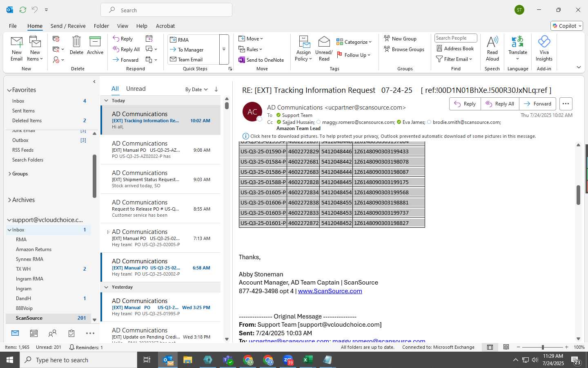Switch to Mail view in navigation bar

coord(15,333)
